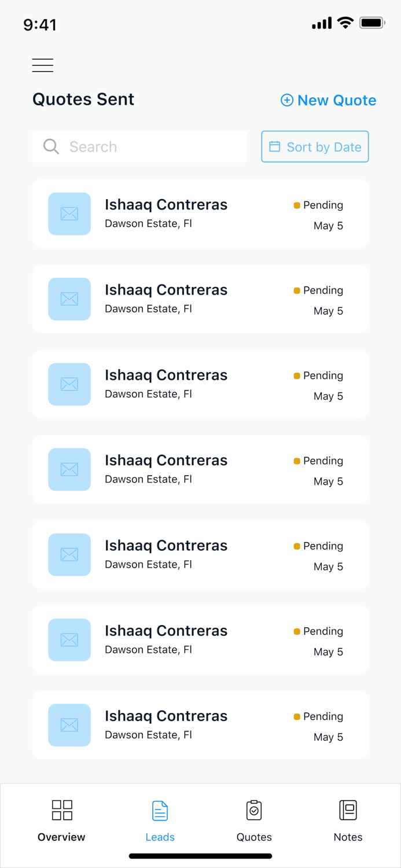Click the Pending dot on the bottom quote
The width and height of the screenshot is (401, 868).
[296, 716]
